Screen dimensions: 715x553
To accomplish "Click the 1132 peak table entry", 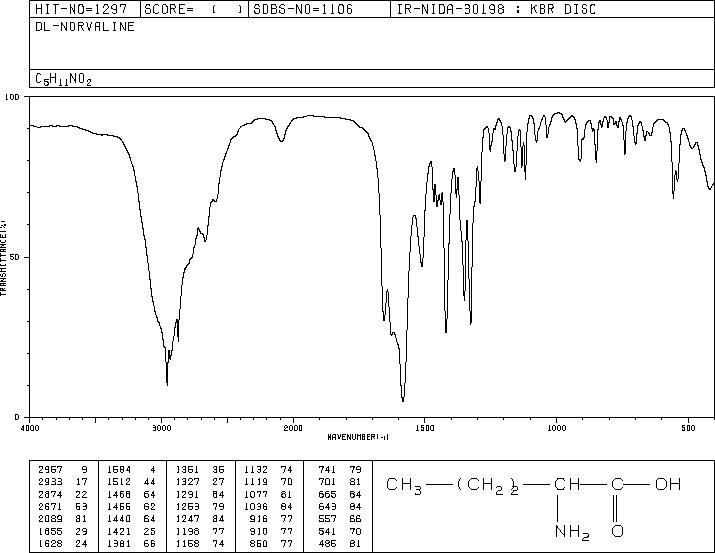I will pos(256,469).
